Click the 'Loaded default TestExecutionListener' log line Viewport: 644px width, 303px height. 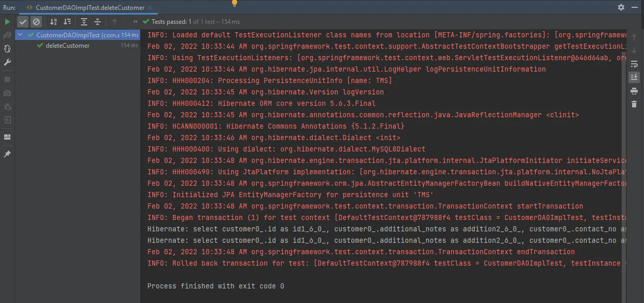point(387,35)
